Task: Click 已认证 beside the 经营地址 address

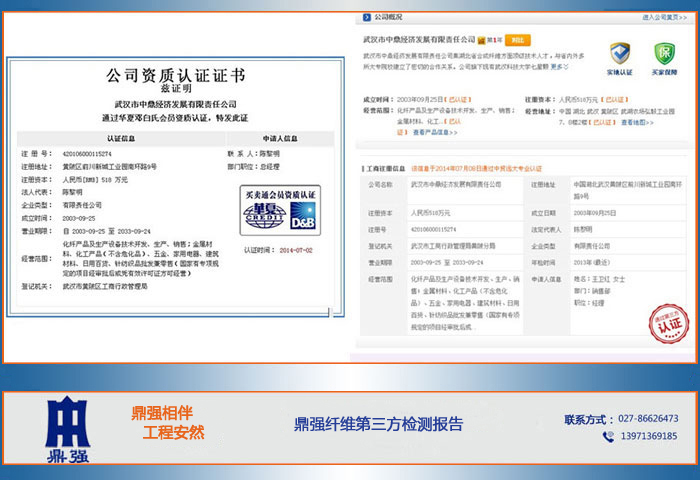Action: [x=602, y=122]
